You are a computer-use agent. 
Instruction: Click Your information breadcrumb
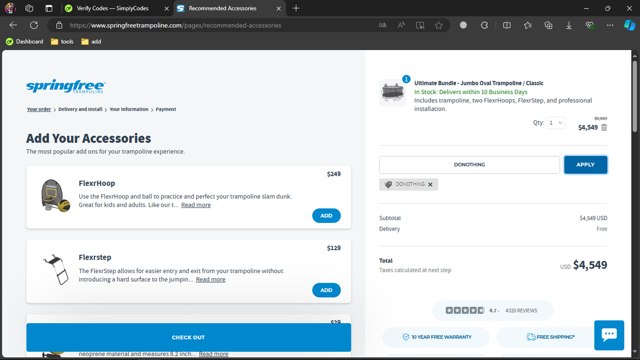129,109
